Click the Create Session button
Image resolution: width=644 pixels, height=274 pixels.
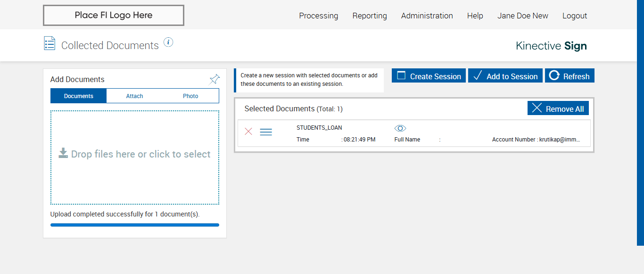[x=429, y=76]
